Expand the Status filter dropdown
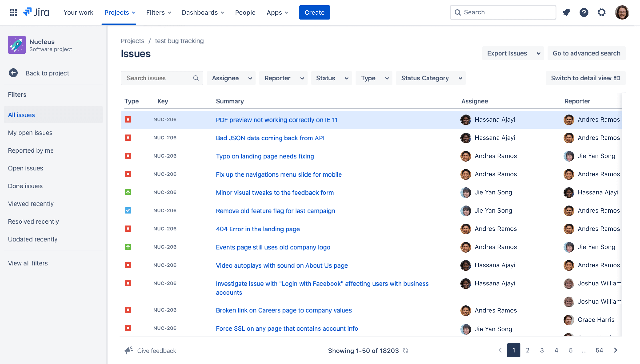Image resolution: width=640 pixels, height=364 pixels. pyautogui.click(x=331, y=78)
